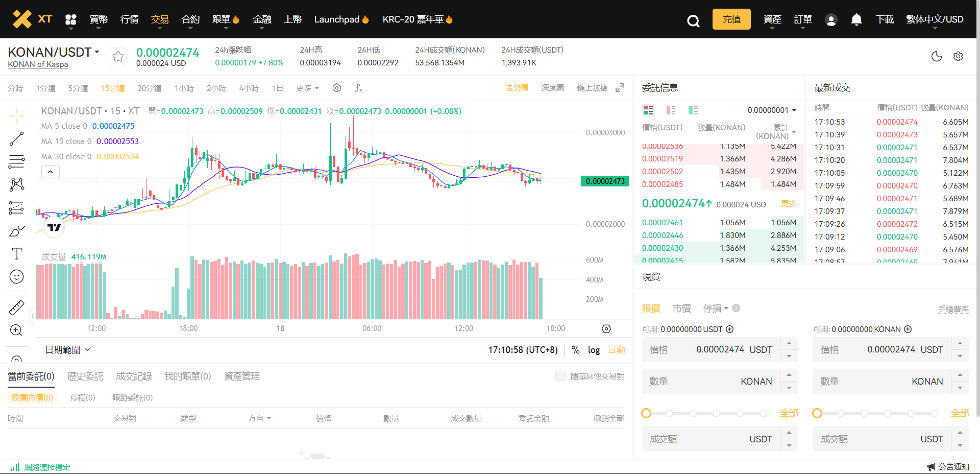Screen dimensions: 980x474
Task: Show both sides order book view
Action: 648,110
